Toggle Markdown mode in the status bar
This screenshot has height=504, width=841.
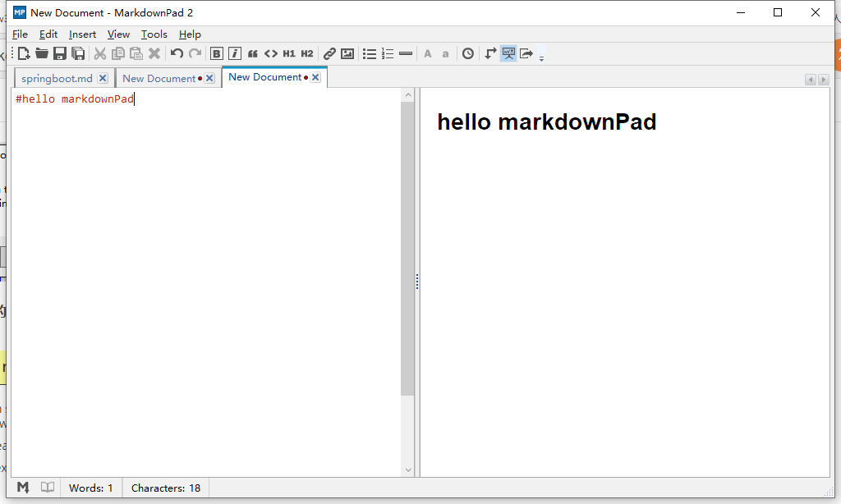pyautogui.click(x=24, y=488)
